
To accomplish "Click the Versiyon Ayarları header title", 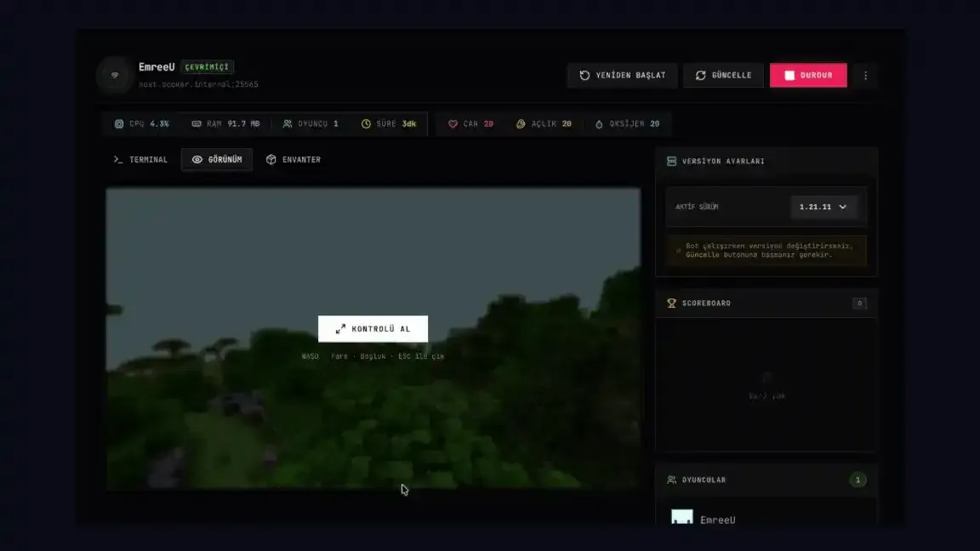I will pos(723,162).
